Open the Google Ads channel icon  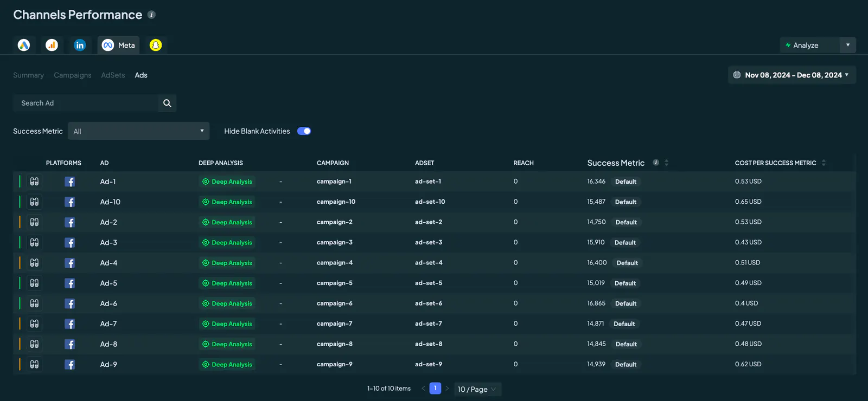pyautogui.click(x=24, y=45)
